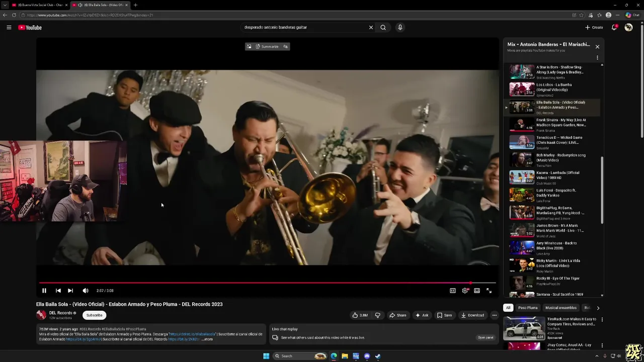Reload the page in browser
Image resolution: width=644 pixels, height=362 pixels.
(14, 15)
